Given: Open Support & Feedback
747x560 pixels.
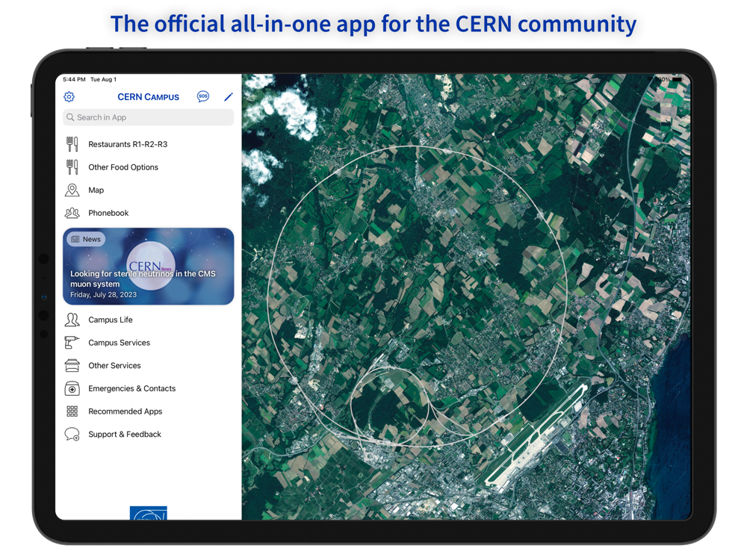Looking at the screenshot, I should tap(148, 435).
